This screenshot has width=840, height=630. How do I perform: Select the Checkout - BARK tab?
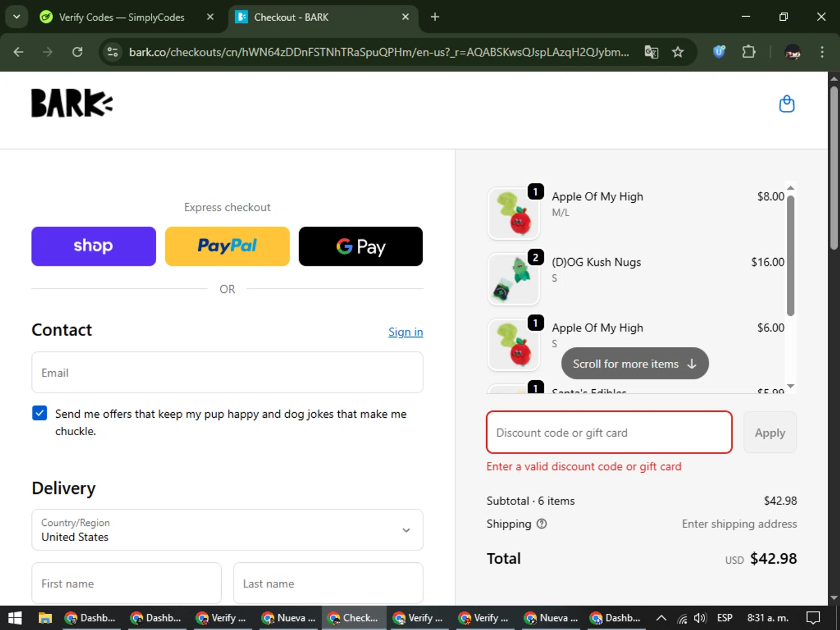(323, 17)
